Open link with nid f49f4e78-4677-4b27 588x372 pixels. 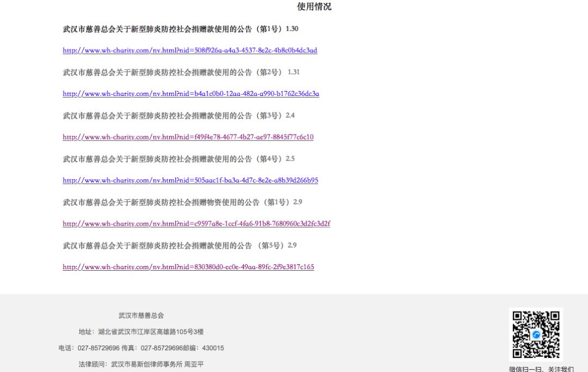tap(188, 137)
